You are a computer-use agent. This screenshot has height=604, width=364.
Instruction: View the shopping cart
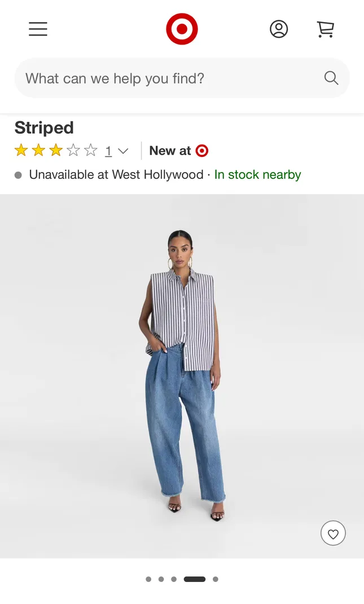coord(326,29)
